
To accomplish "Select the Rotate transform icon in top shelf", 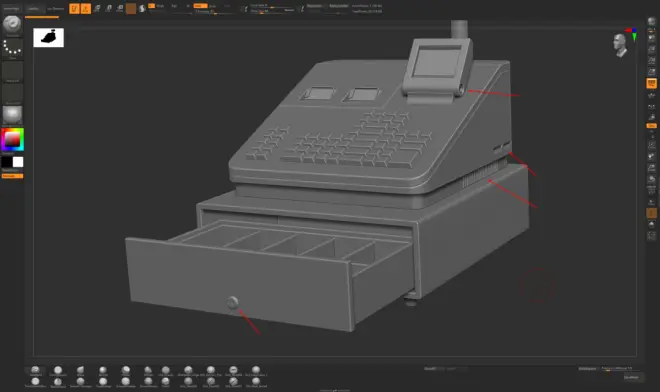I will pos(120,8).
